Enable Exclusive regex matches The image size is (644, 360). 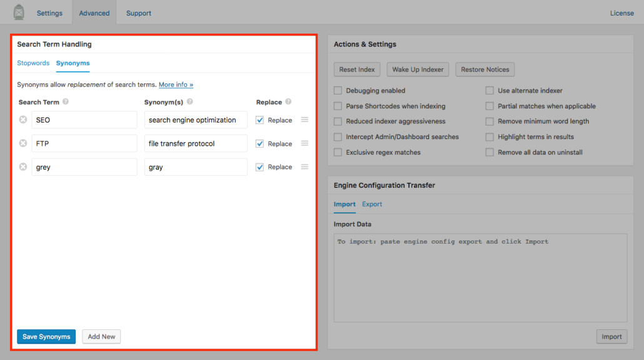338,152
